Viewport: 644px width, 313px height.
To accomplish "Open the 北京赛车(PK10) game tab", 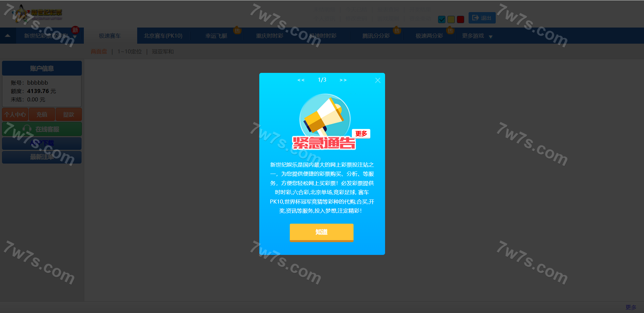I will pyautogui.click(x=163, y=36).
